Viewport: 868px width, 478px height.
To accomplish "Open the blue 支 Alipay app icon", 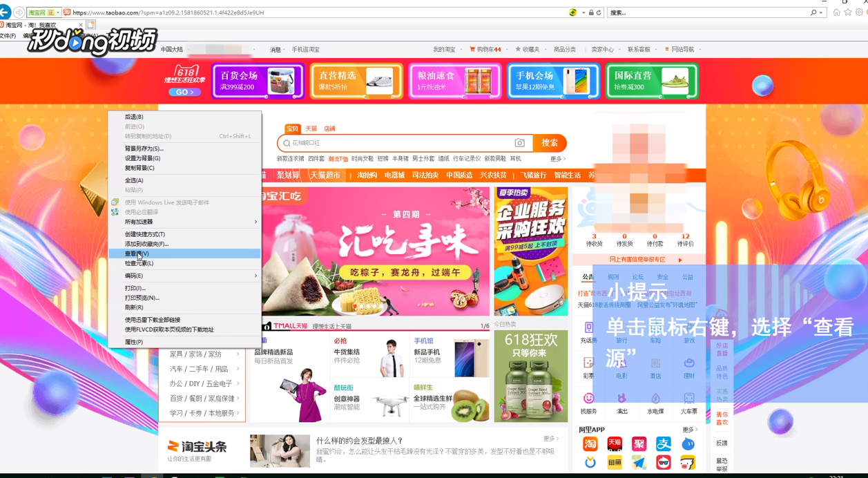I will tap(664, 444).
